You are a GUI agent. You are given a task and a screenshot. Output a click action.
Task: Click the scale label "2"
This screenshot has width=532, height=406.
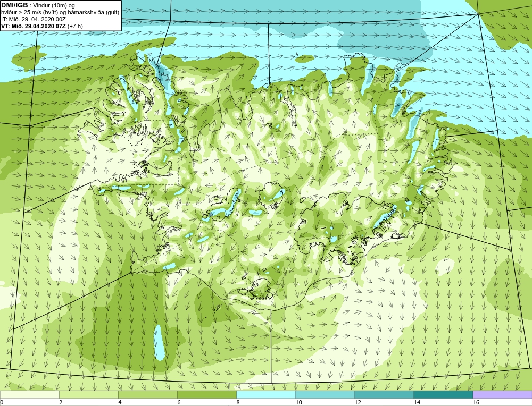[x=61, y=402]
